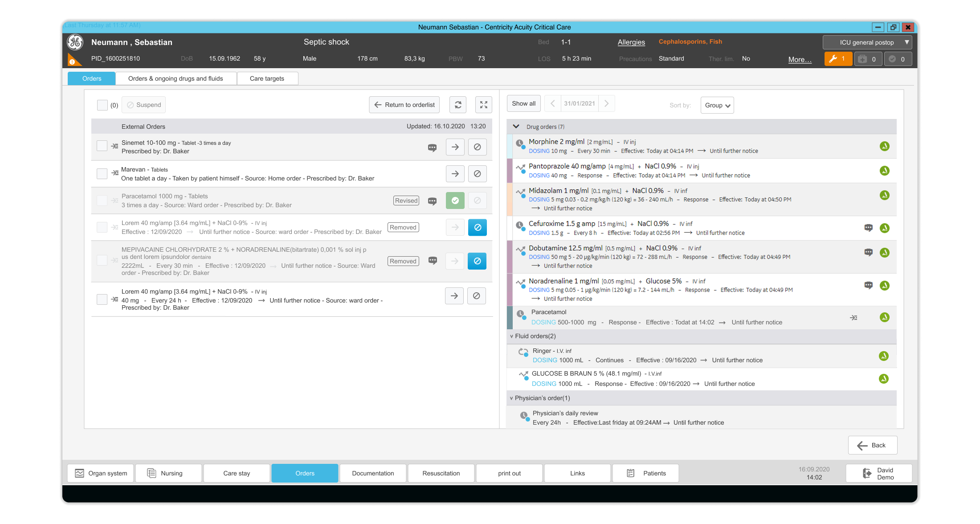
Task: Click blue removed icon on MEPIVACAINE order
Action: click(x=477, y=261)
